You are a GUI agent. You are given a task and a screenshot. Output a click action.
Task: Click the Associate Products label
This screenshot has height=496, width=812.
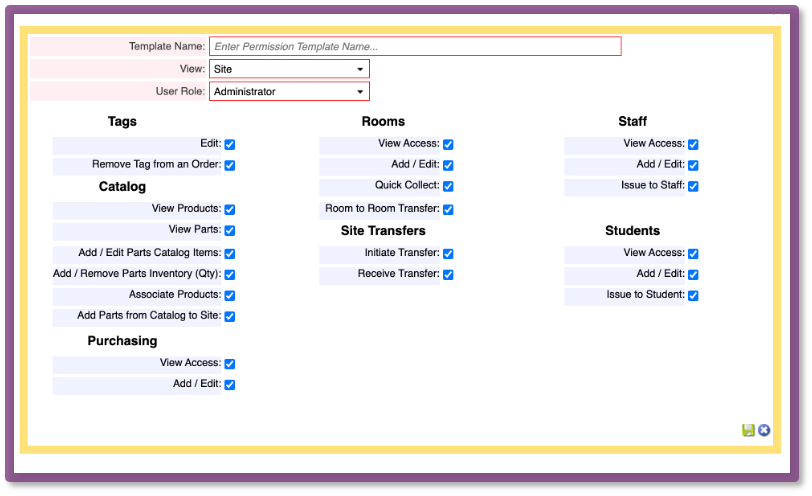tap(175, 294)
